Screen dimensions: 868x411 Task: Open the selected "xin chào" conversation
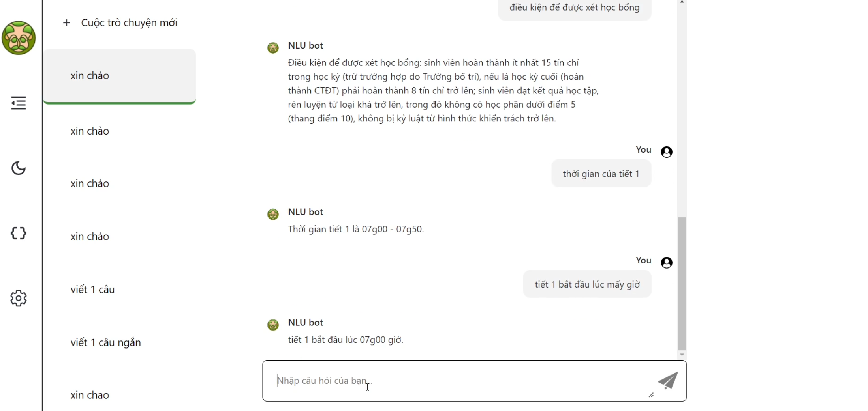(x=119, y=76)
